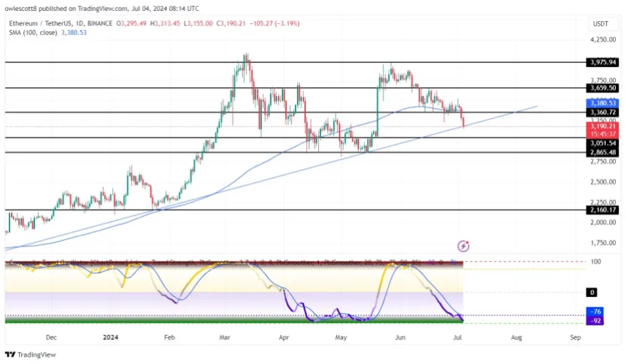Viewport: 626px width, 364px height.
Task: Click the published-by line mentioning owiescott8
Action: [102, 9]
